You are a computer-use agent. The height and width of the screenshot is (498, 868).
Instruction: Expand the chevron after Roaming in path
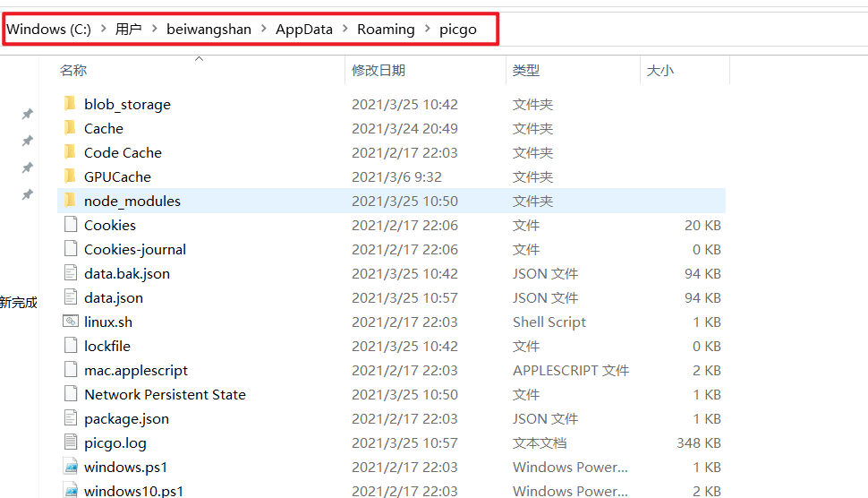pos(428,29)
